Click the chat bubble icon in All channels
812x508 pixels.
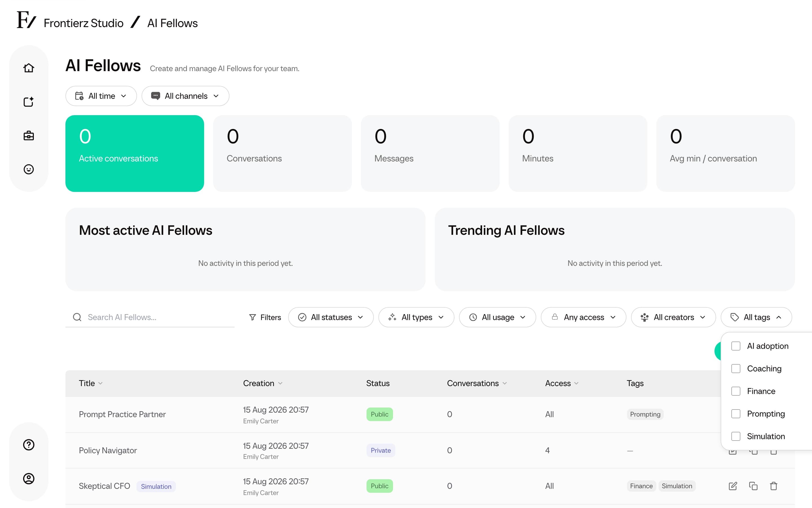(x=155, y=96)
